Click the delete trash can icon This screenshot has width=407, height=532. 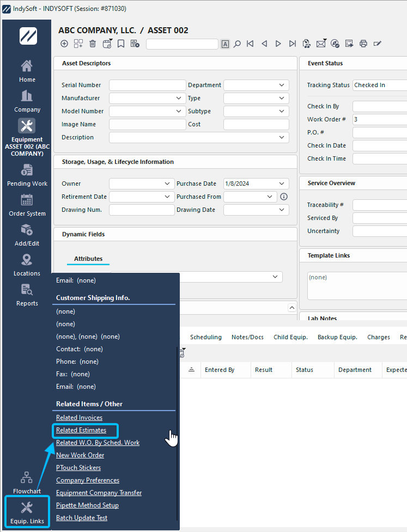coord(93,44)
